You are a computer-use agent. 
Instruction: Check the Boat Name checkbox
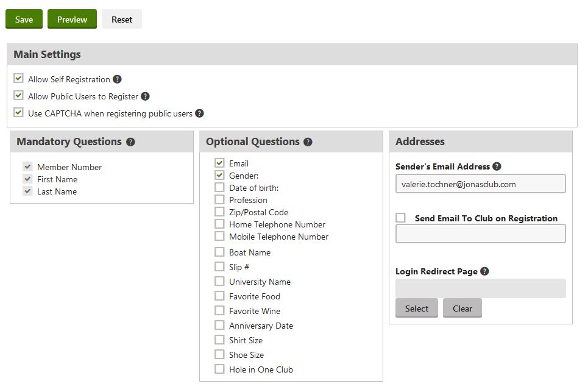point(219,252)
